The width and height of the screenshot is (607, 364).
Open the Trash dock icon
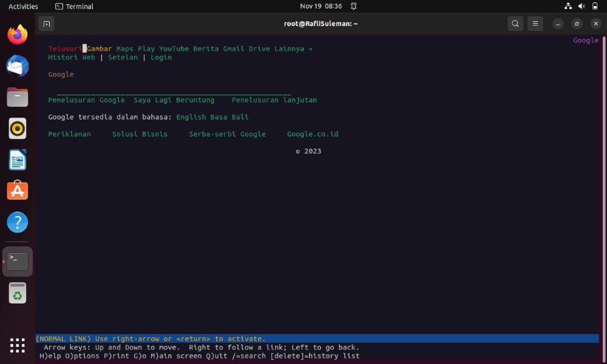(18, 293)
